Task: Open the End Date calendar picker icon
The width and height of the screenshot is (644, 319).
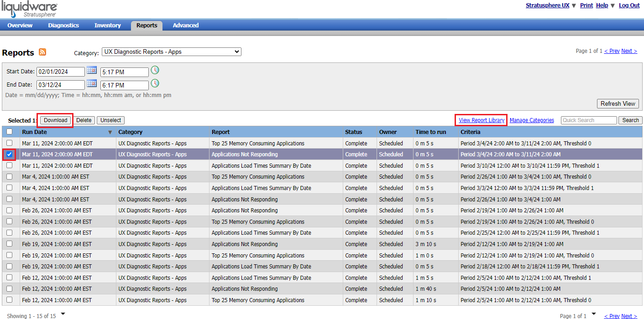Action: [92, 83]
